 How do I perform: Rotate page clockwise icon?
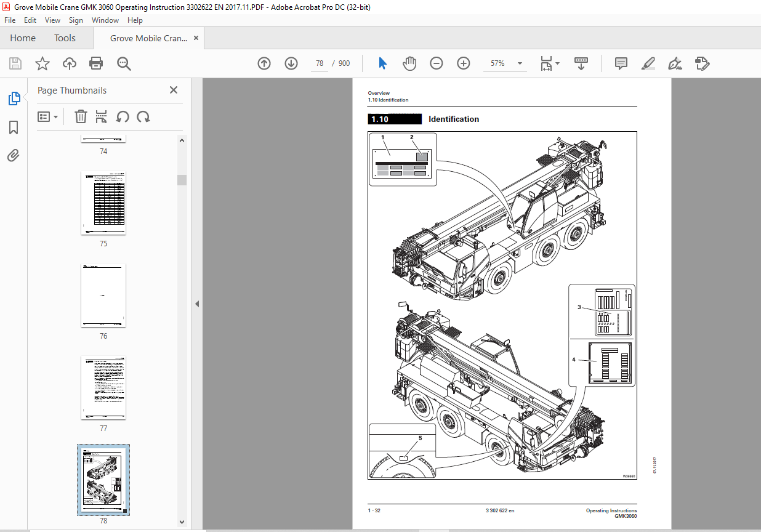pos(143,116)
